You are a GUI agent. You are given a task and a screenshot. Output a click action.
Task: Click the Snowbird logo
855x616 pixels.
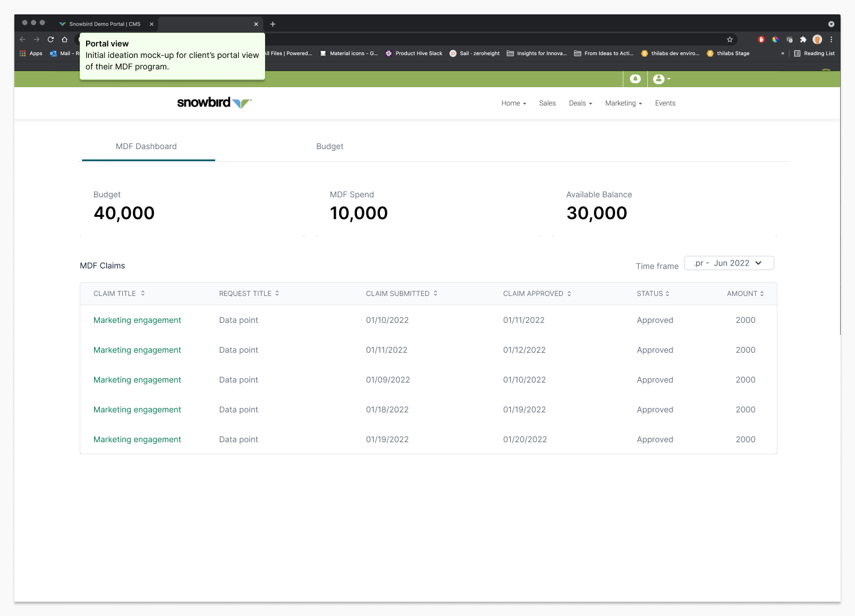[214, 103]
